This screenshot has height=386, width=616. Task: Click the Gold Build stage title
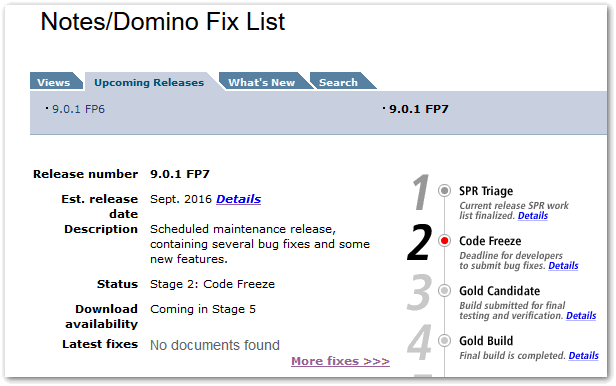click(486, 341)
